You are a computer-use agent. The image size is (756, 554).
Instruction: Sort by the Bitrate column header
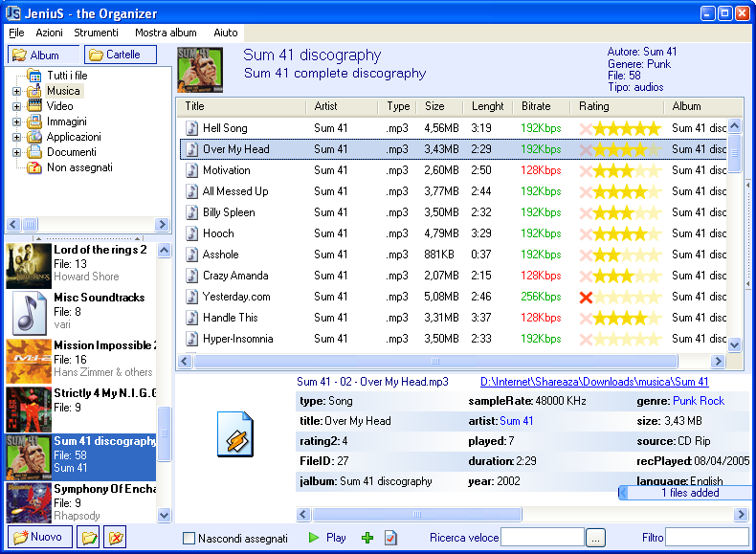point(542,106)
